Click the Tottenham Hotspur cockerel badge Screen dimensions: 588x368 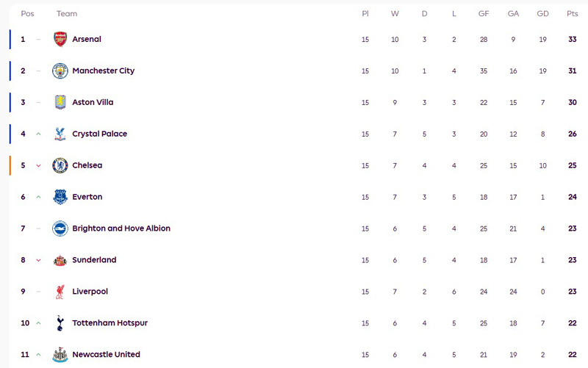(60, 323)
